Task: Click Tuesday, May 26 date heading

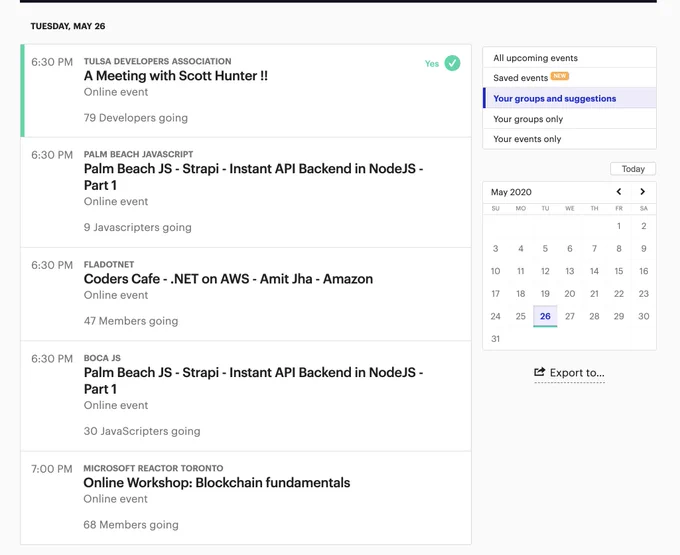Action: click(x=68, y=26)
